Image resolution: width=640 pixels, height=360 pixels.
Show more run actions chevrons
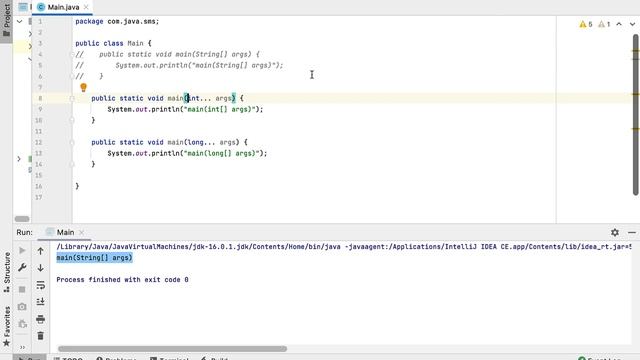[x=22, y=347]
